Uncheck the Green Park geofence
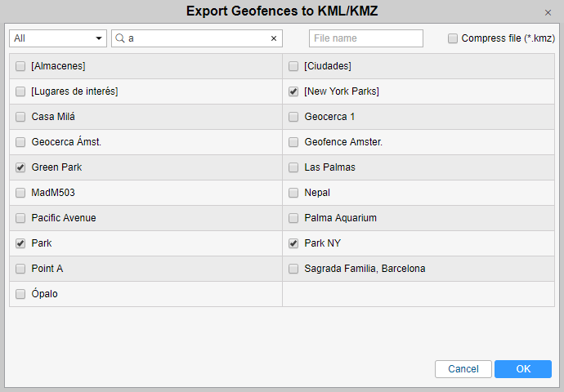The width and height of the screenshot is (564, 392). (20, 167)
